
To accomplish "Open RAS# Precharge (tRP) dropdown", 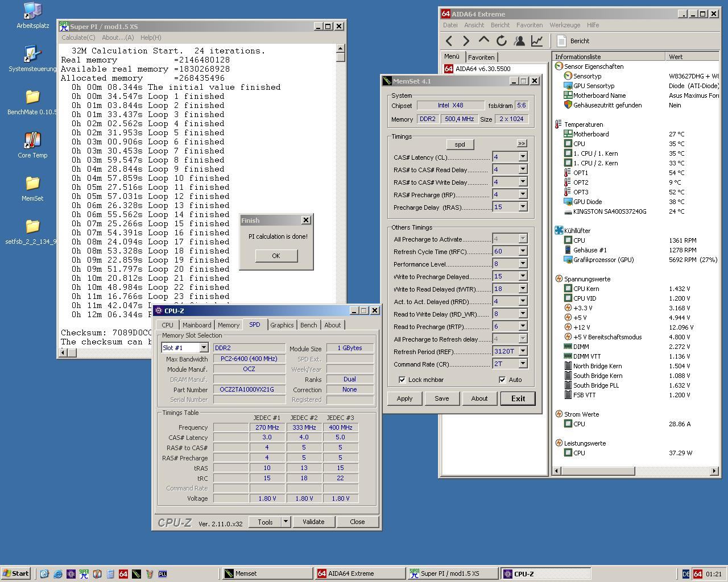I will point(522,194).
